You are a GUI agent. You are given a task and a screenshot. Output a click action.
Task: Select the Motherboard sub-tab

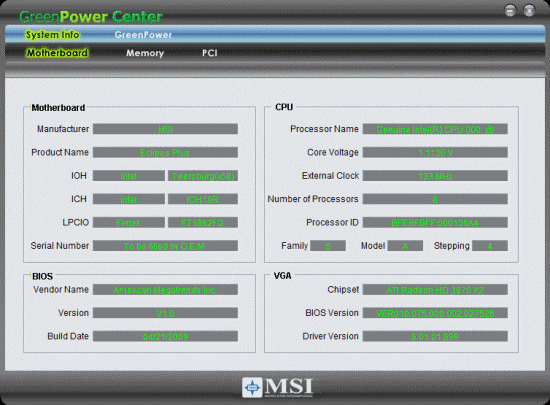[58, 53]
